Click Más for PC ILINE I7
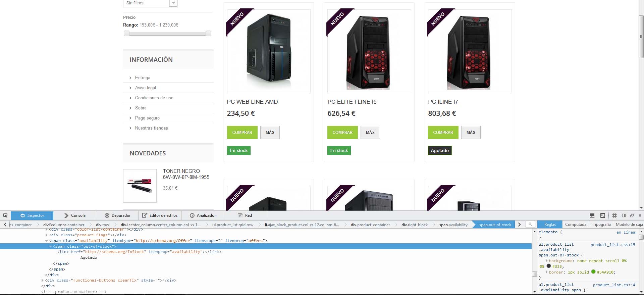 pos(471,132)
